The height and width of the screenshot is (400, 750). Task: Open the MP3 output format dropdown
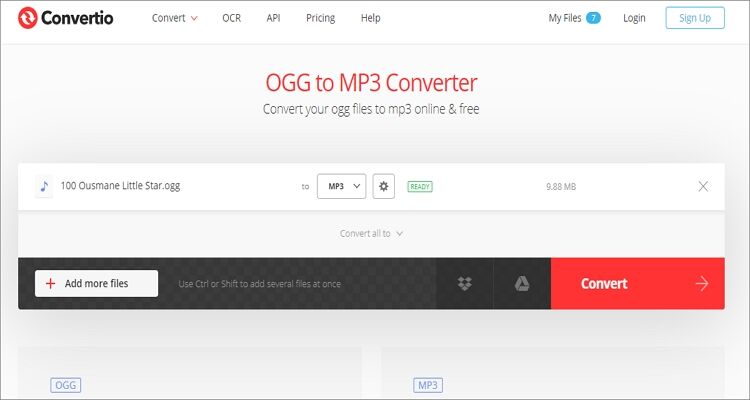tap(342, 186)
